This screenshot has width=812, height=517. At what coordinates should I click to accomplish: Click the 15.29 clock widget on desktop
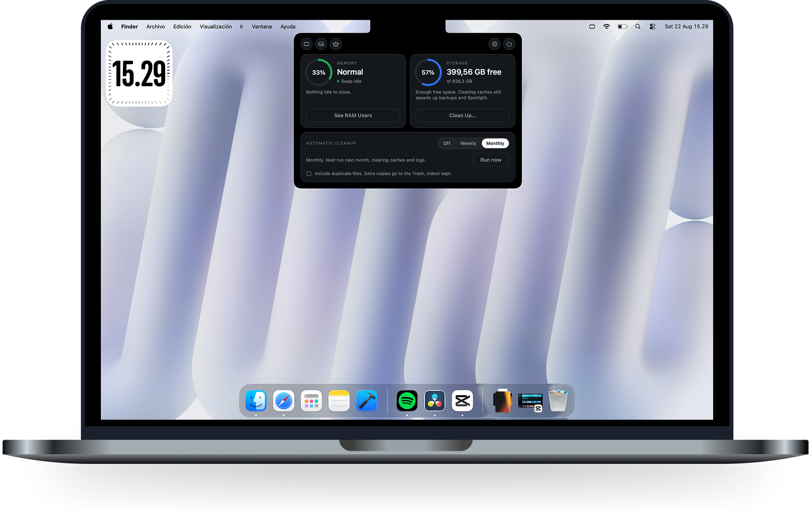click(139, 73)
